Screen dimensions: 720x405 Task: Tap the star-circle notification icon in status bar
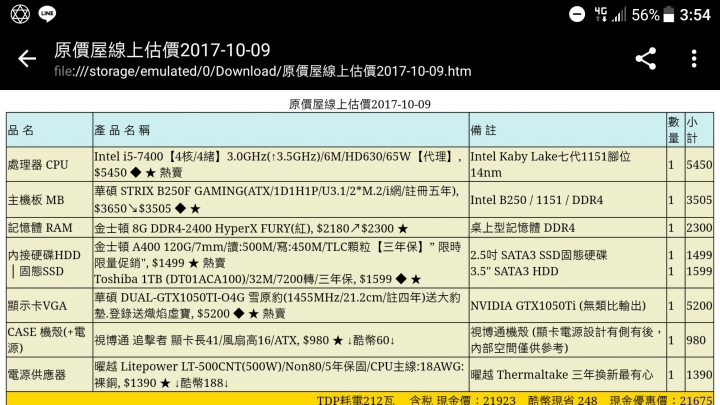[20, 14]
